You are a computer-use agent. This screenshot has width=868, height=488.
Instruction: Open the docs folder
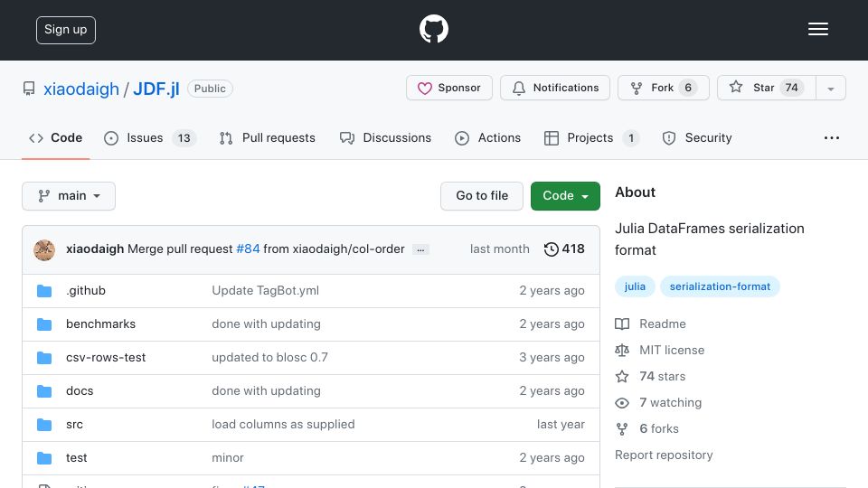[80, 390]
